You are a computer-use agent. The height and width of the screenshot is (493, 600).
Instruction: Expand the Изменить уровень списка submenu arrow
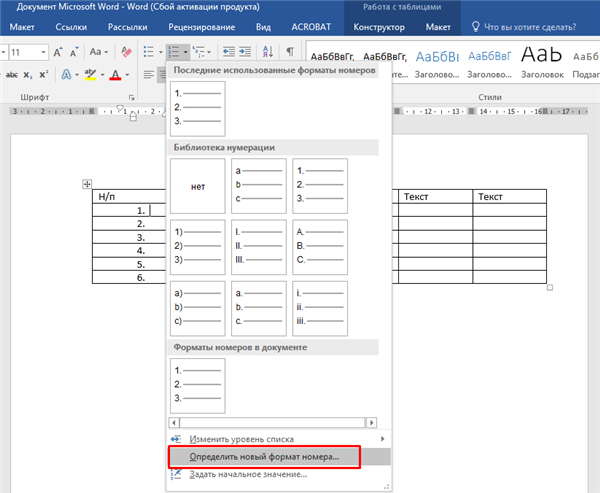pos(382,439)
